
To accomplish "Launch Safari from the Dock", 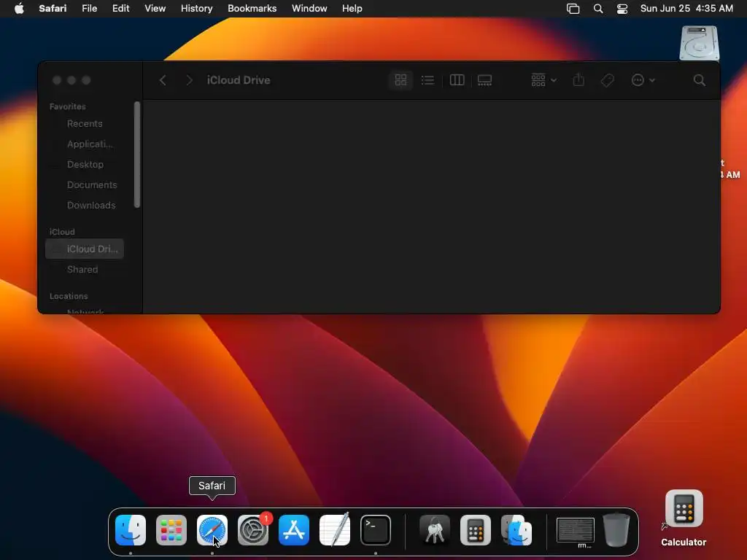I will [212, 530].
